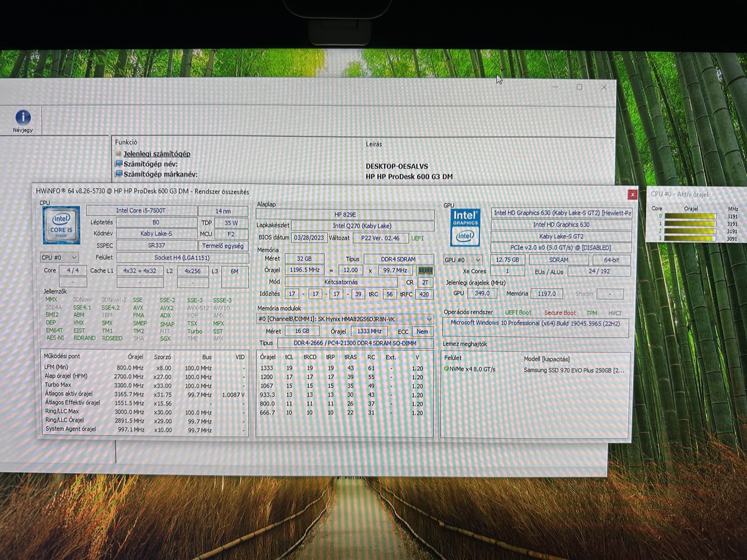This screenshot has width=747, height=560.
Task: Click the BIOS date 03/28/2023 field
Action: tap(309, 238)
